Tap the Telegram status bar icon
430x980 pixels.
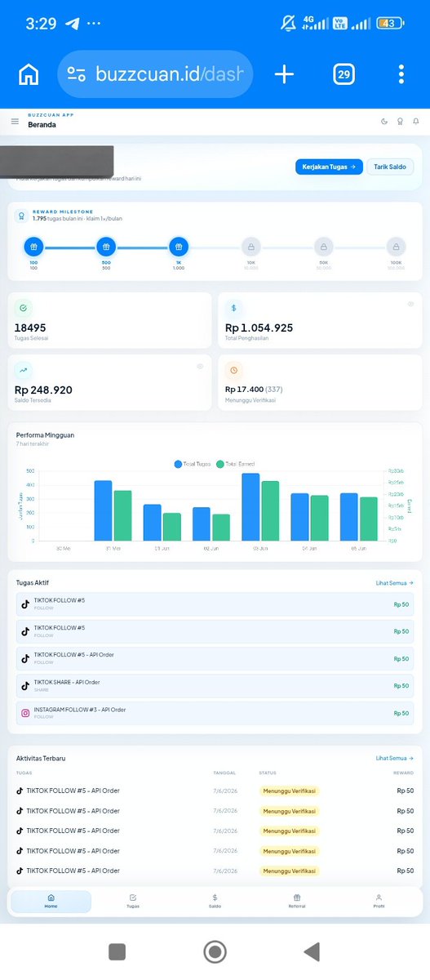(x=73, y=24)
